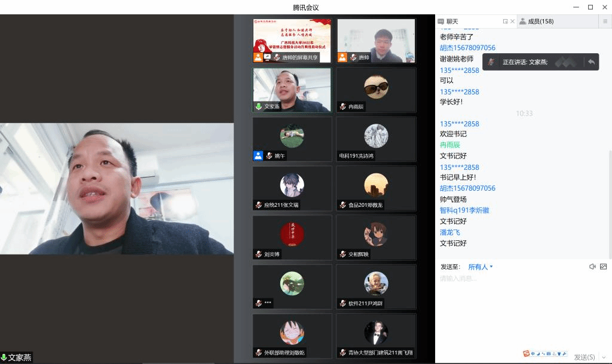Click the send image icon in chat
The height and width of the screenshot is (364, 612).
point(603,267)
